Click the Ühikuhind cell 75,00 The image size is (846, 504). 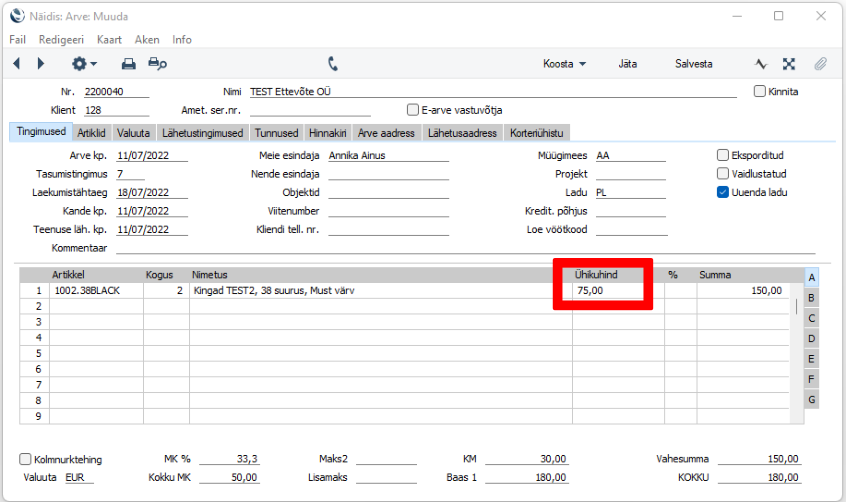pos(618,290)
